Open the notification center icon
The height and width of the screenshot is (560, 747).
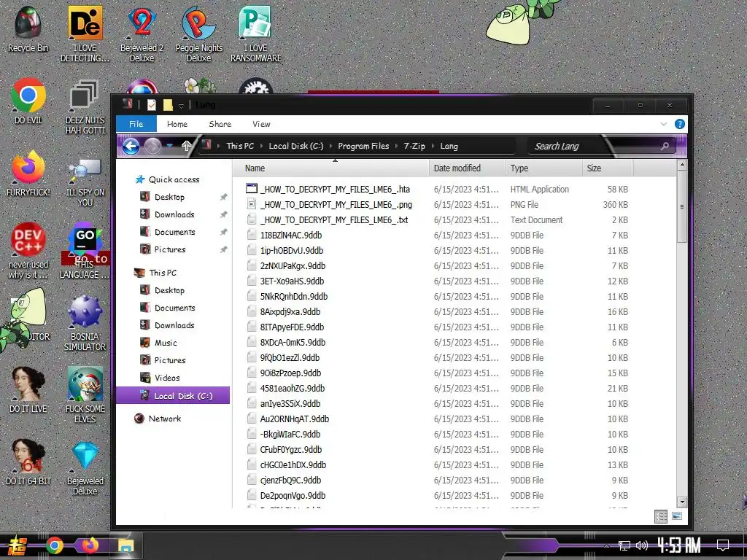[x=723, y=545]
